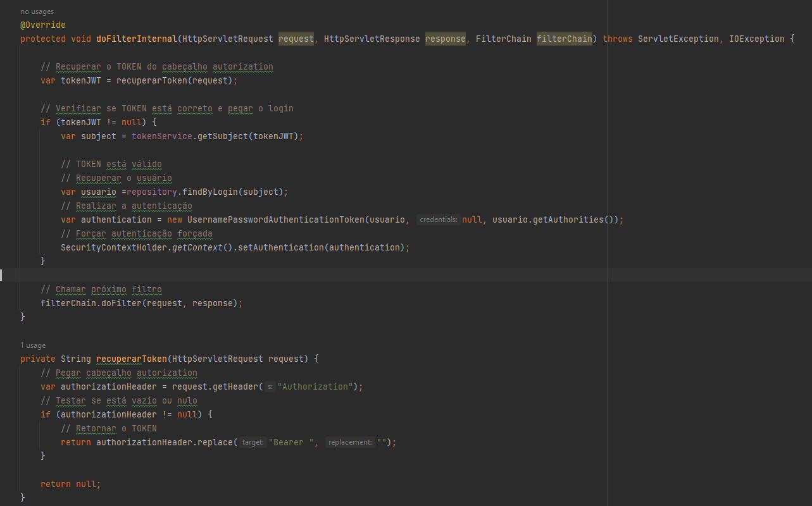
Task: Select the underlined recuperarToken declaration name
Action: [132, 359]
